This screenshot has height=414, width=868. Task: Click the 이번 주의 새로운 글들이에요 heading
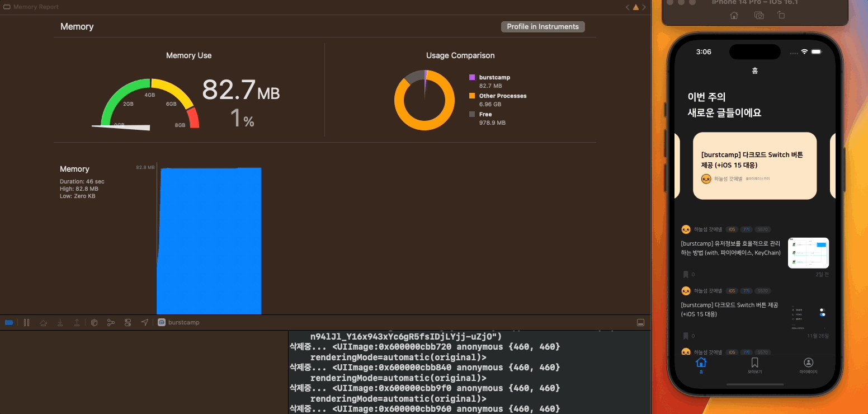coord(724,105)
